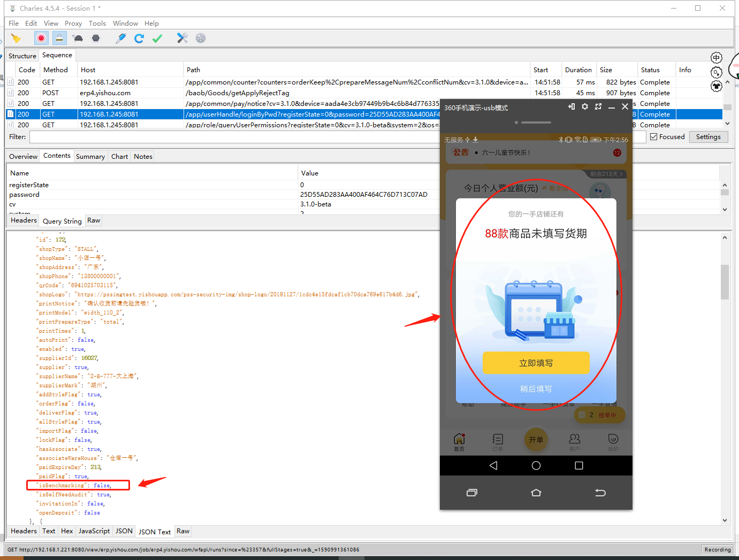The height and width of the screenshot is (560, 739).
Task: Click the response pane vertical scrollbar thumb
Action: (x=725, y=282)
